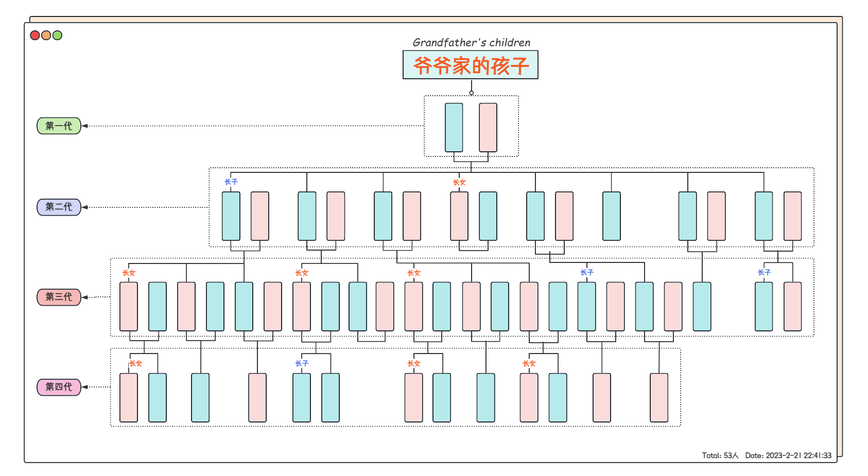Image resolution: width=868 pixels, height=476 pixels.
Task: Click the 长女 label in second generation
Action: click(x=459, y=183)
